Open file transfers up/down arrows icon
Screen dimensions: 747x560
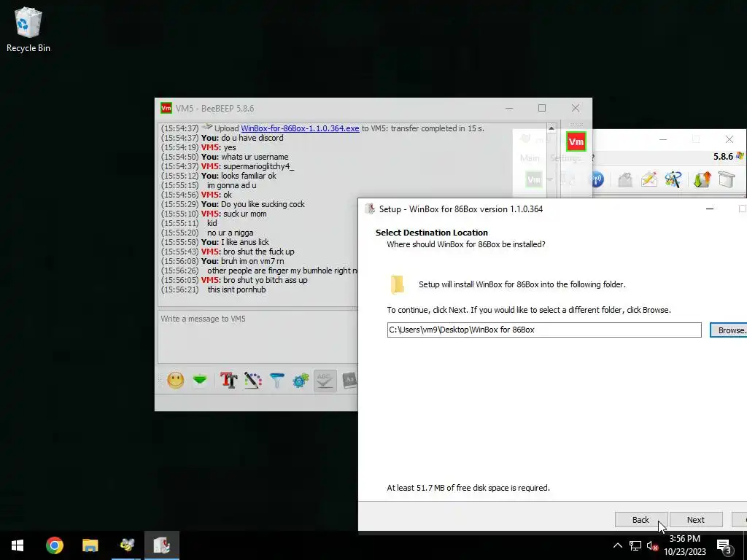(703, 179)
